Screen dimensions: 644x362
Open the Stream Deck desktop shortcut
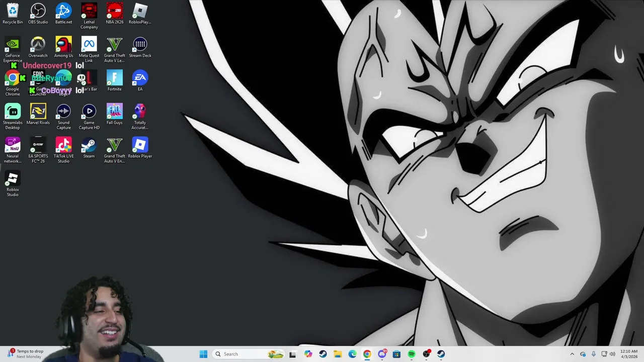(x=140, y=48)
